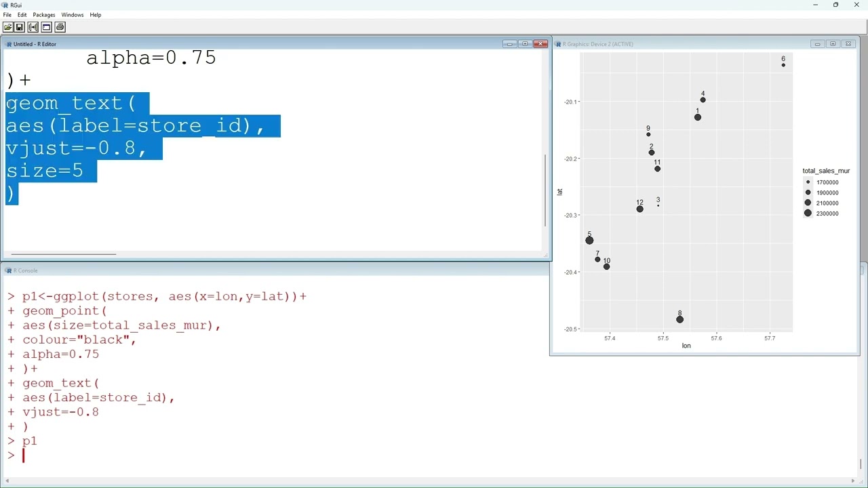Viewport: 868px width, 488px height.
Task: Minimize the R Graphics Device 2 window
Action: click(818, 44)
